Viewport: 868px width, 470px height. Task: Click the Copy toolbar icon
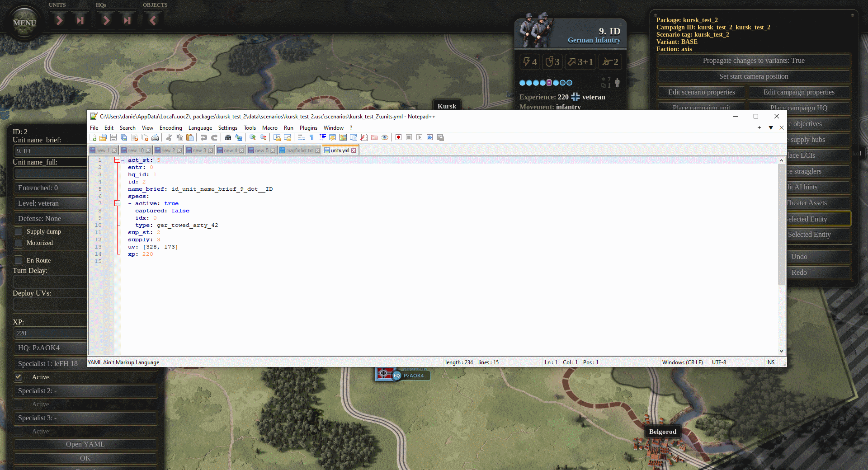point(179,137)
